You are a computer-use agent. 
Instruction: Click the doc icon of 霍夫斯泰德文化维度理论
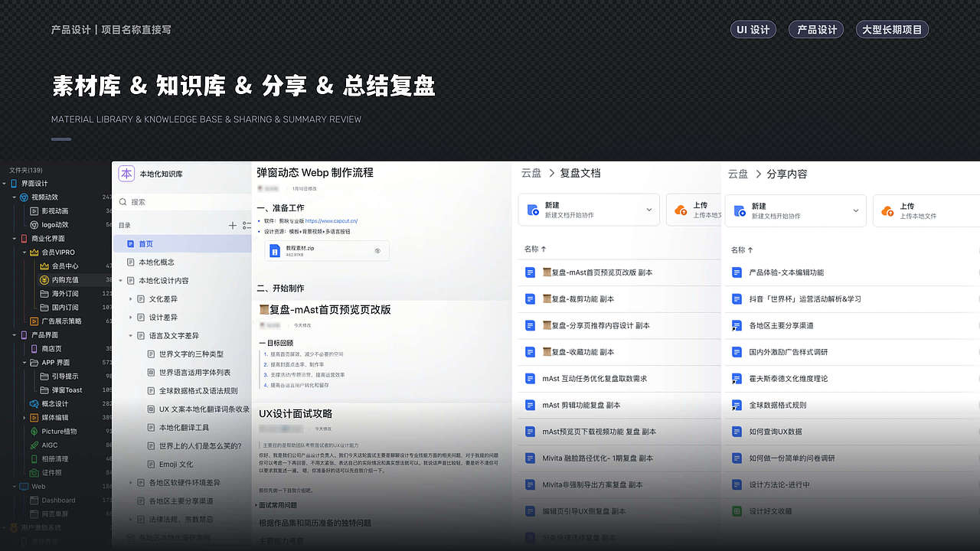click(737, 379)
